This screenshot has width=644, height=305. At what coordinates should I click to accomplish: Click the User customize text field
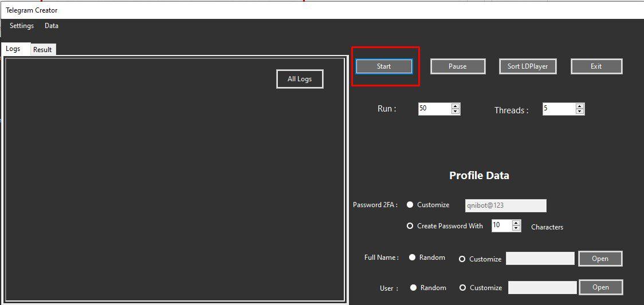point(543,288)
